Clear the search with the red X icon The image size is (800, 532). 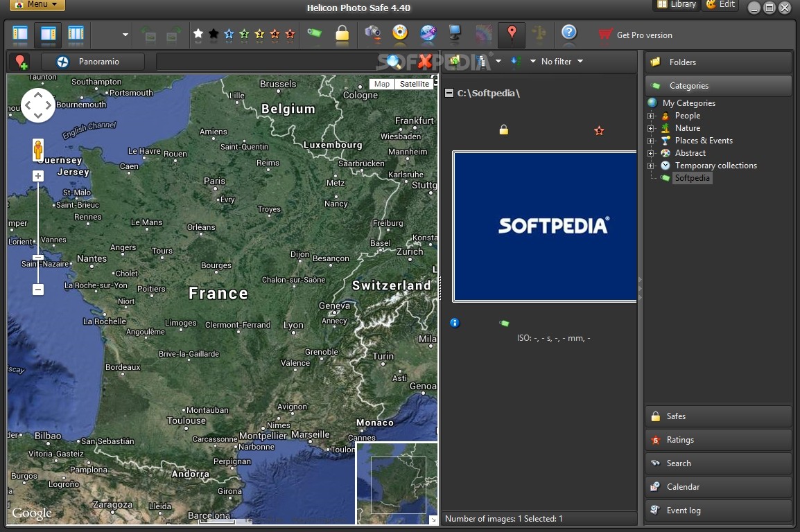(x=424, y=62)
